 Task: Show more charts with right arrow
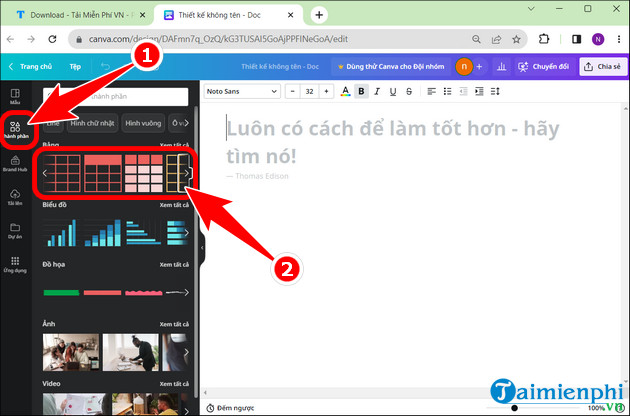click(186, 233)
